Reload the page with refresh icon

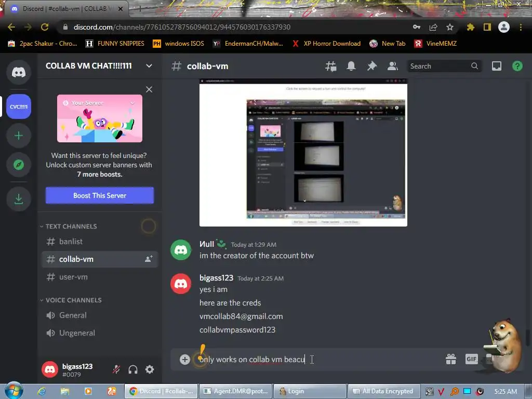[x=45, y=27]
